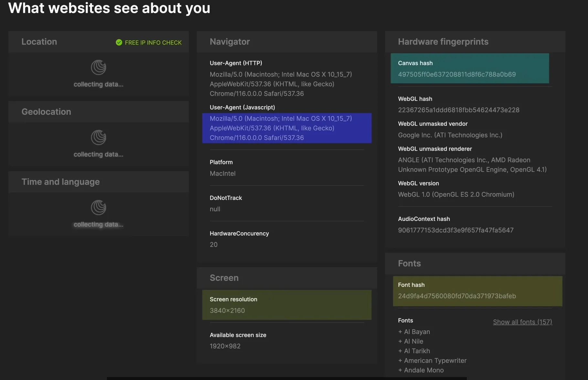Select the WebGL hash value text
The width and height of the screenshot is (588, 380).
pyautogui.click(x=458, y=110)
